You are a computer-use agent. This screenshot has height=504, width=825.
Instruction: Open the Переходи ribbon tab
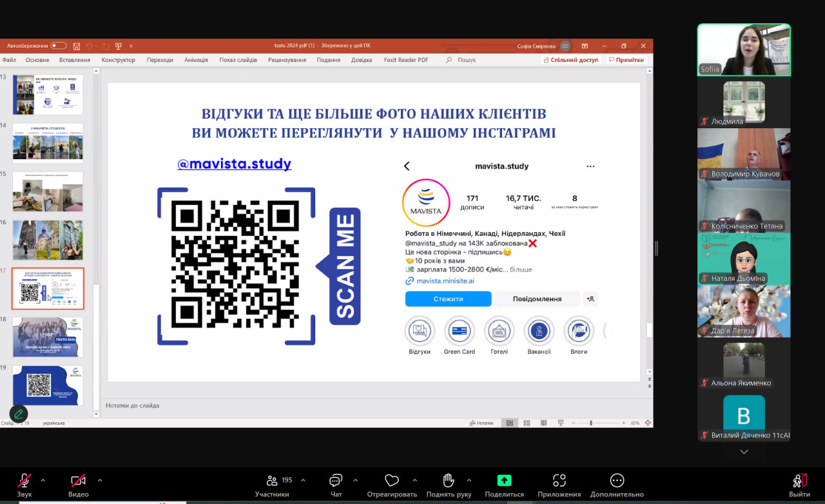[160, 60]
